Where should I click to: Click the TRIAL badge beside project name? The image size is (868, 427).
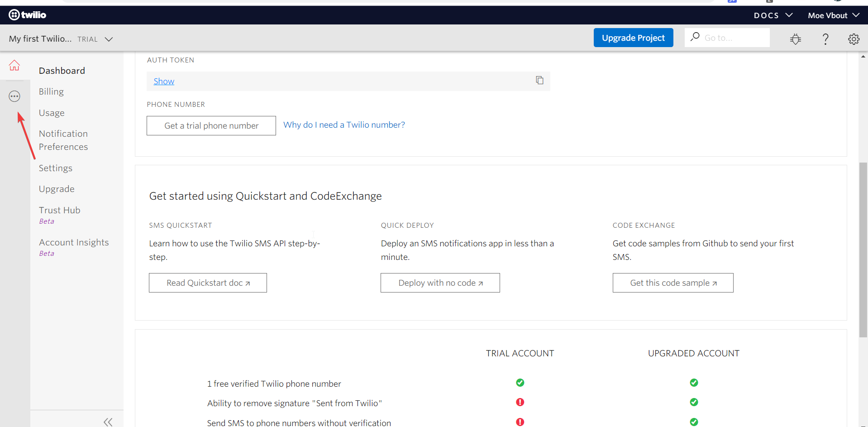point(88,39)
